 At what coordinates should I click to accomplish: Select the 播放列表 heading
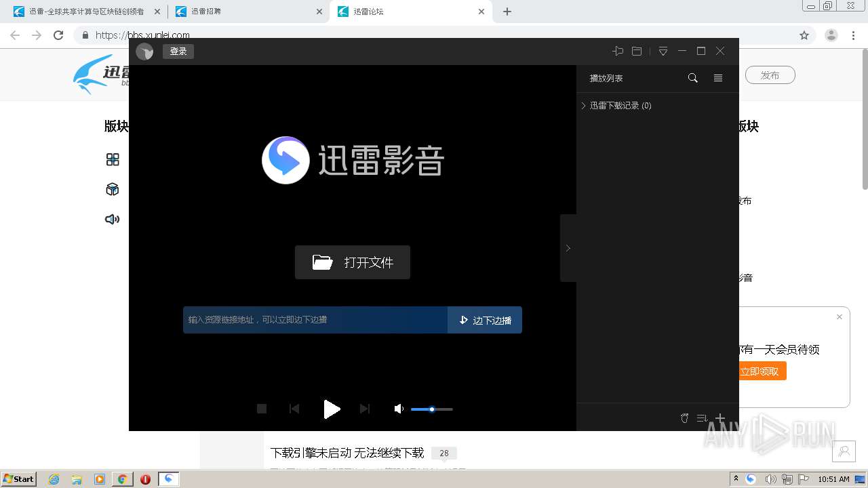pos(606,79)
